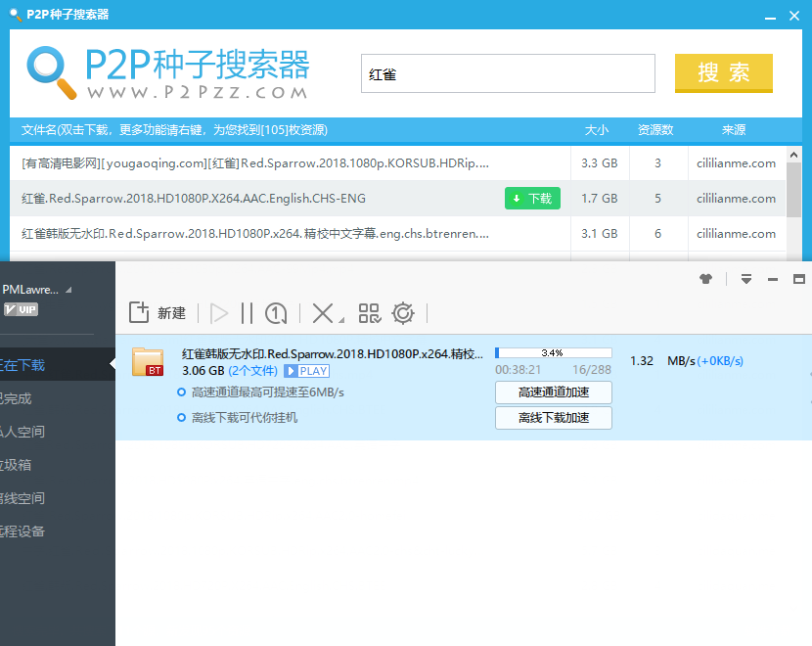The width and height of the screenshot is (812, 646).
Task: Click the downloading task name 红雀韩版无水印
Action: (x=333, y=353)
